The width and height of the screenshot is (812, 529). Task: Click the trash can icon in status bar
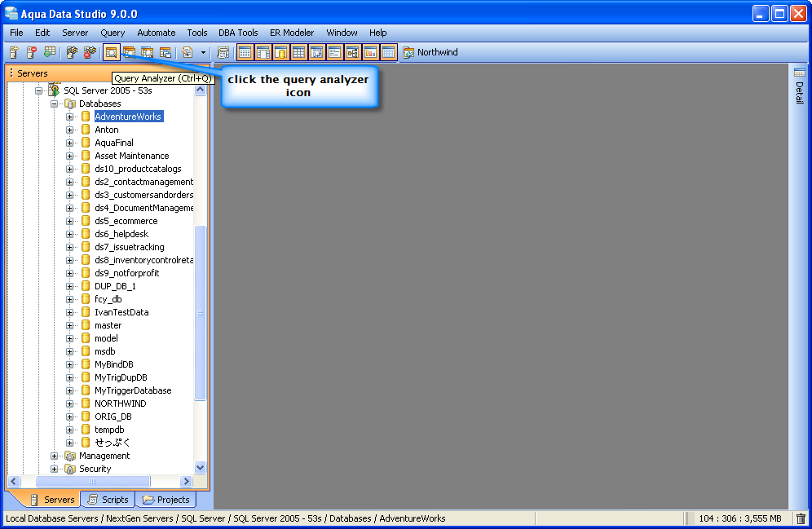(x=801, y=518)
